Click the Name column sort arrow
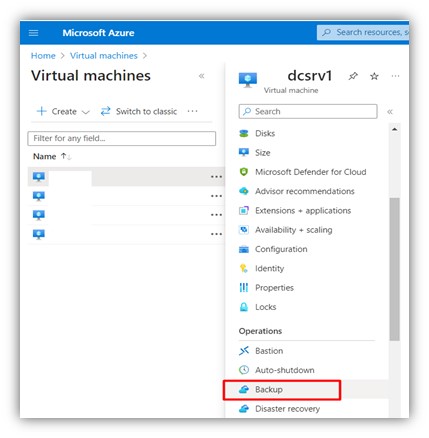 (66, 156)
